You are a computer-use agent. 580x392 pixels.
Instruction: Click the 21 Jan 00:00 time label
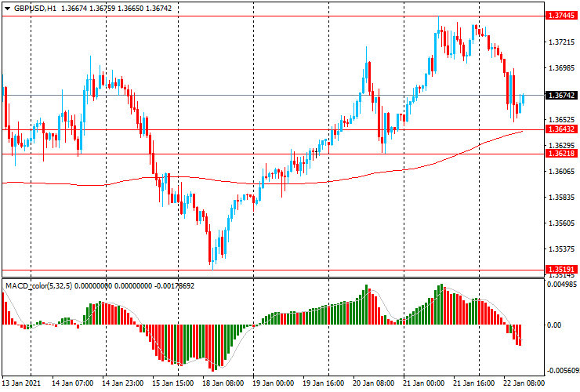click(423, 383)
